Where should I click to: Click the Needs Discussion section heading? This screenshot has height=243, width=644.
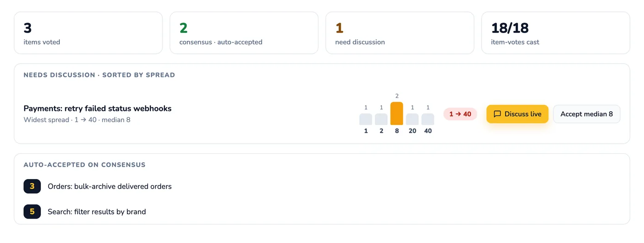click(x=99, y=75)
